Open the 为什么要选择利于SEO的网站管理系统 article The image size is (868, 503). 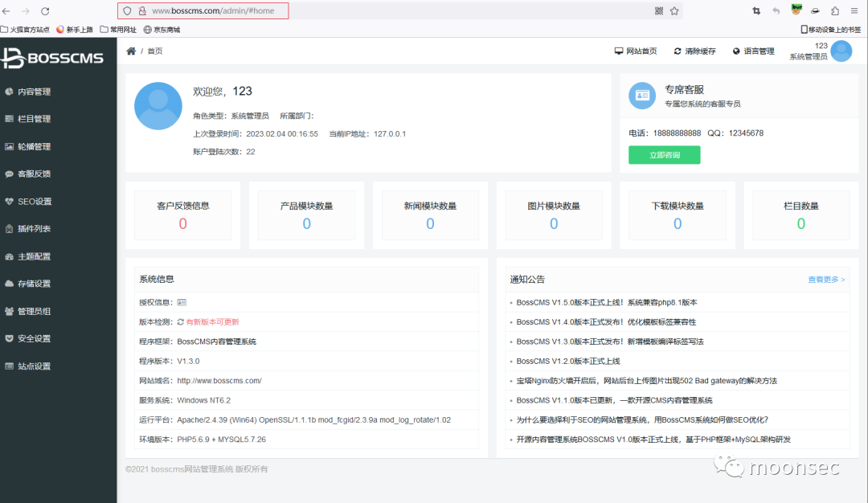click(x=642, y=420)
